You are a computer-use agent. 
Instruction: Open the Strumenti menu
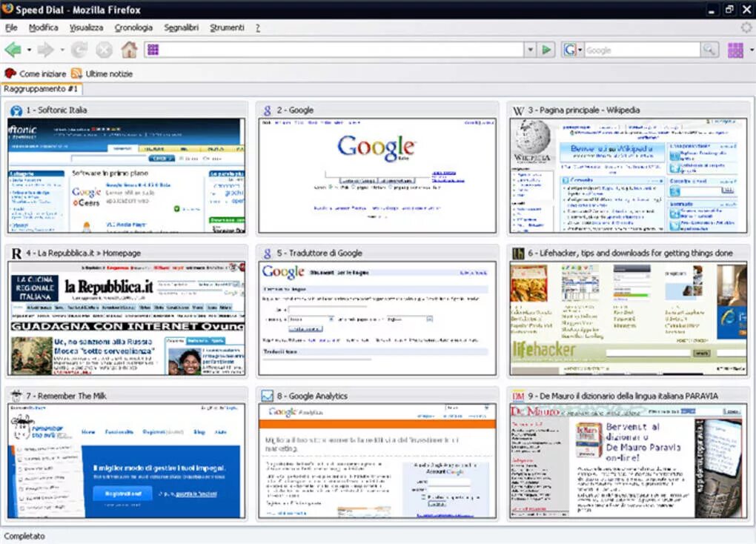point(227,28)
